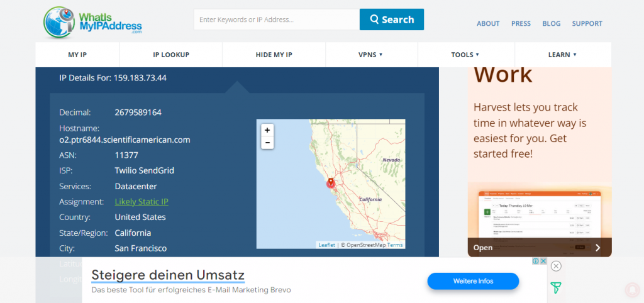Expand the LEARN dropdown menu

563,55
